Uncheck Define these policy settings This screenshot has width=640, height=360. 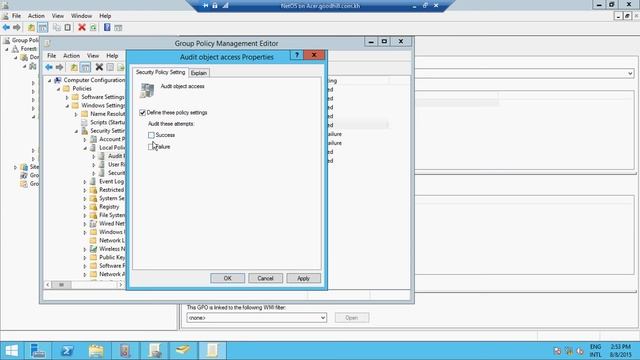142,113
